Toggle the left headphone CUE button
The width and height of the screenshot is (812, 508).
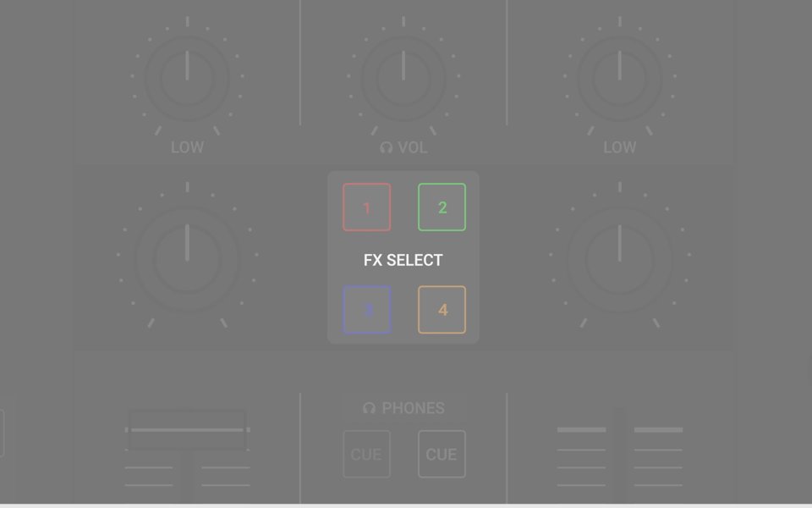(x=366, y=454)
